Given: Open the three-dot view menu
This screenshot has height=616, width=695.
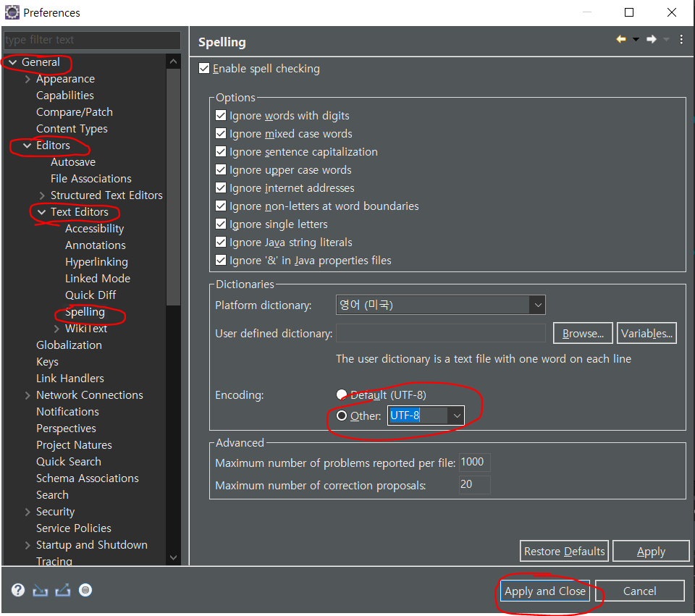Looking at the screenshot, I should click(681, 39).
